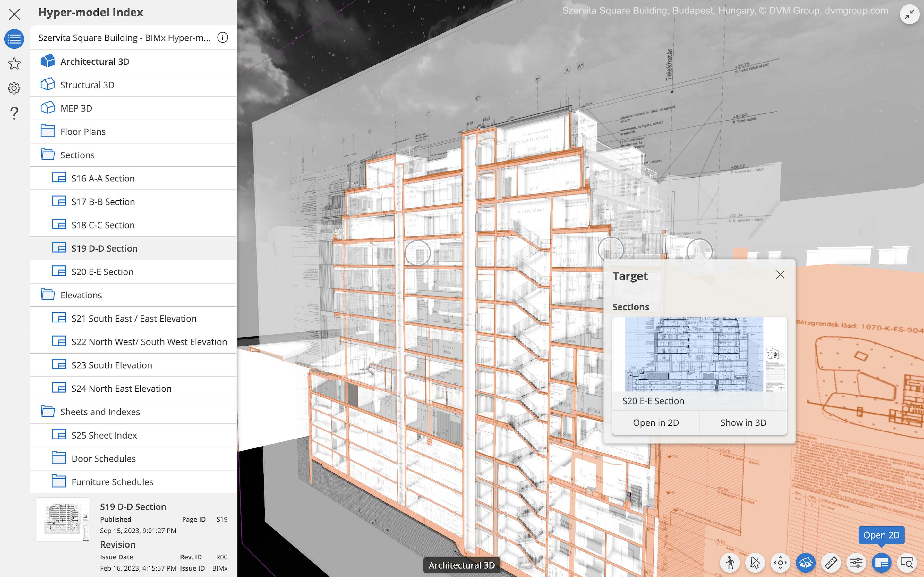Activate the move/pan navigation control
This screenshot has width=924, height=577.
(781, 563)
